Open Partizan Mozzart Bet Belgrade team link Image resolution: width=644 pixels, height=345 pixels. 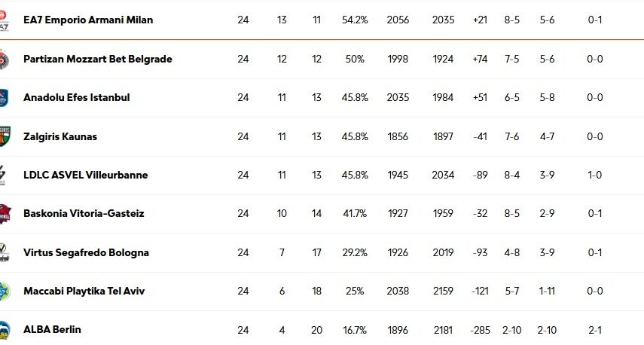[98, 59]
